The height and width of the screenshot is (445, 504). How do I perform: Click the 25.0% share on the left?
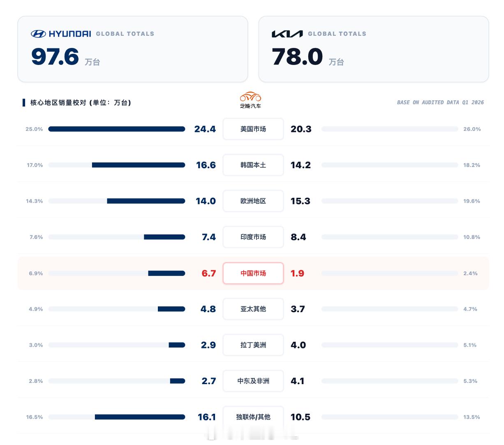click(34, 129)
